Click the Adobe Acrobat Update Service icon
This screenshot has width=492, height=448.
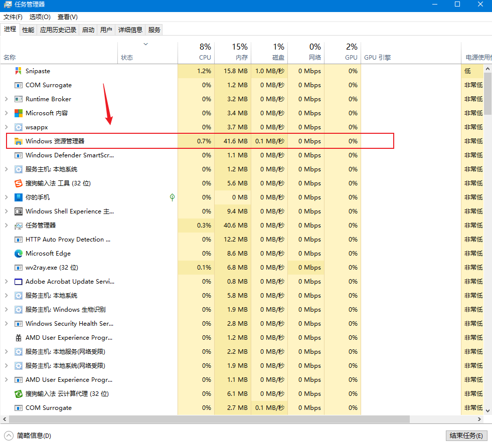(19, 282)
